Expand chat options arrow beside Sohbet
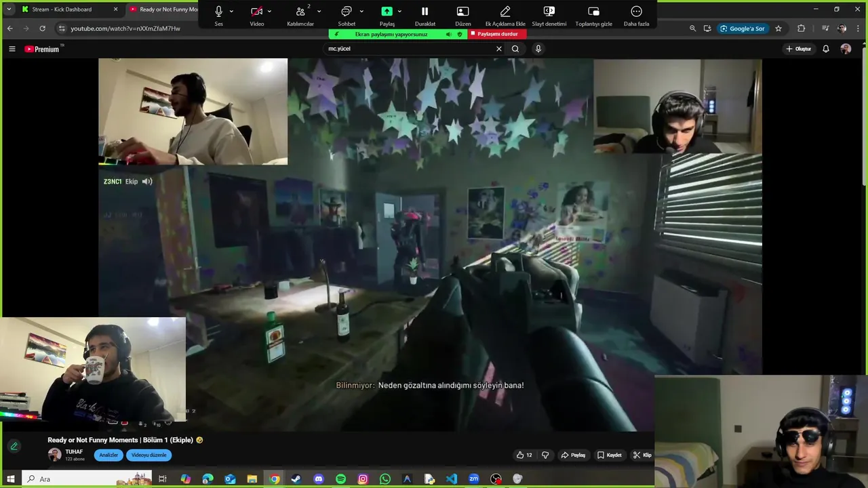868x488 pixels. [x=361, y=12]
